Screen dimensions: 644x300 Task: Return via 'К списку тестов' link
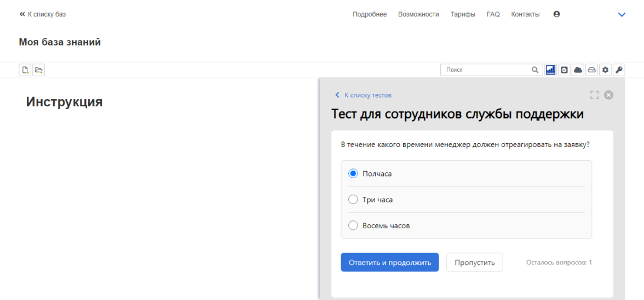click(x=367, y=95)
